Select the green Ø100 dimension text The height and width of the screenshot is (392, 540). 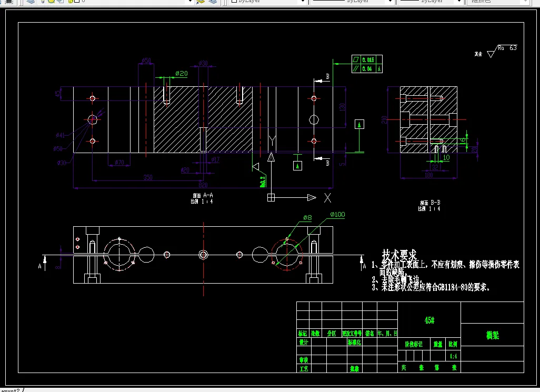tap(337, 214)
